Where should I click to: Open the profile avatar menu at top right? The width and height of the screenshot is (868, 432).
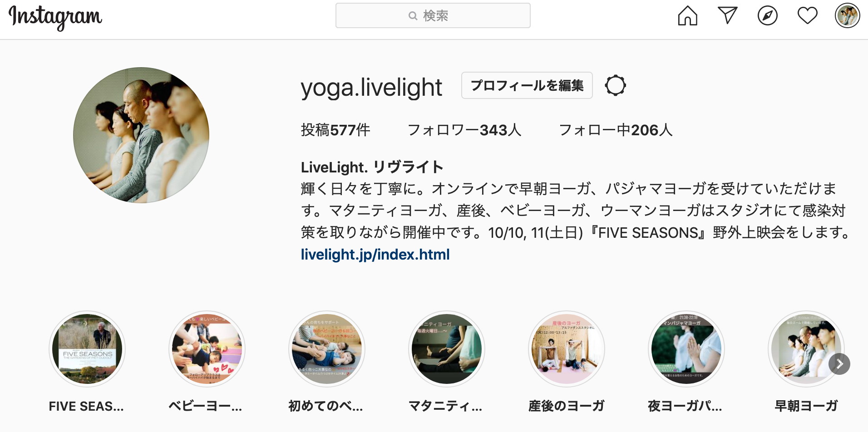tap(847, 16)
